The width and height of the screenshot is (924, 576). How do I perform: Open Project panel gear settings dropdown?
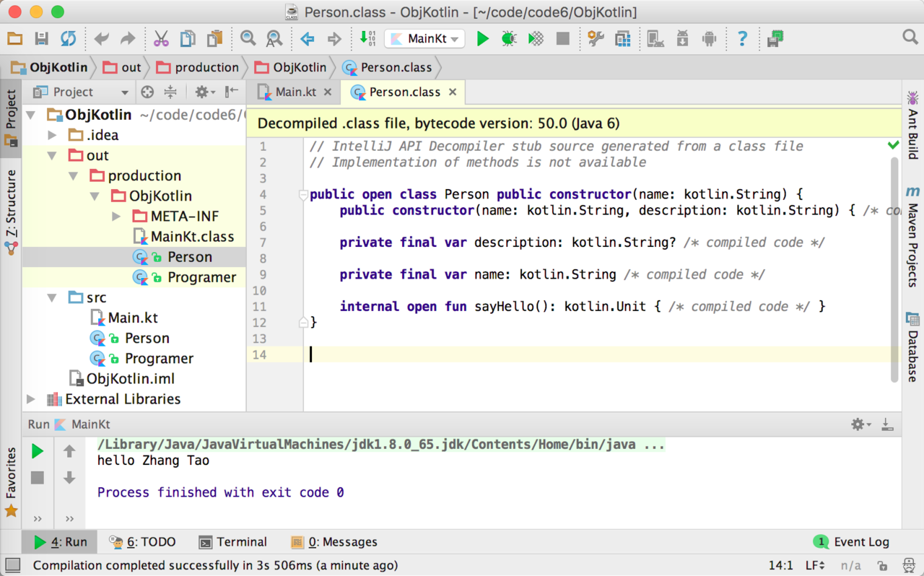click(205, 92)
